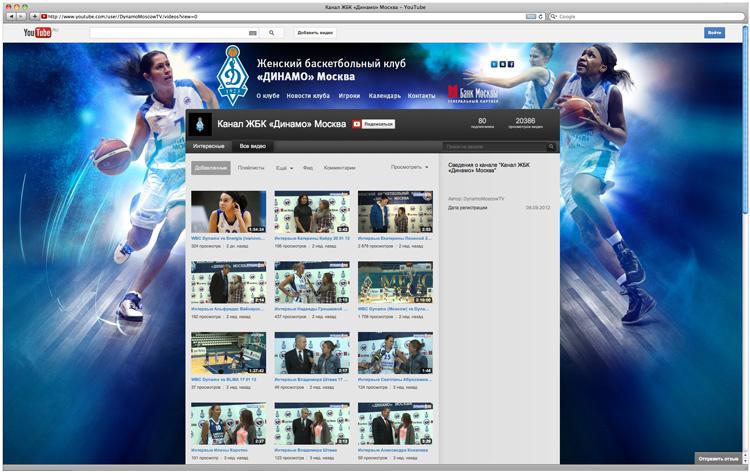Click the 'Добавить видео' upload button

coord(315,33)
